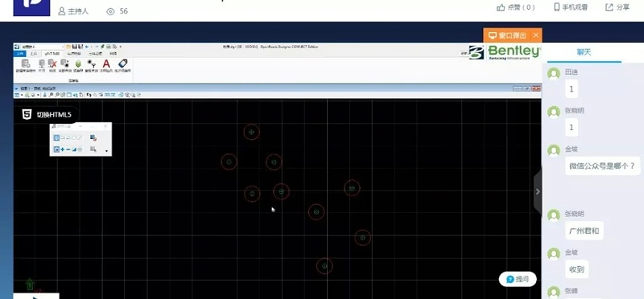This screenshot has width=644, height=299.
Task: Click the open folder icon in quick access toolbar
Action: click(69, 47)
